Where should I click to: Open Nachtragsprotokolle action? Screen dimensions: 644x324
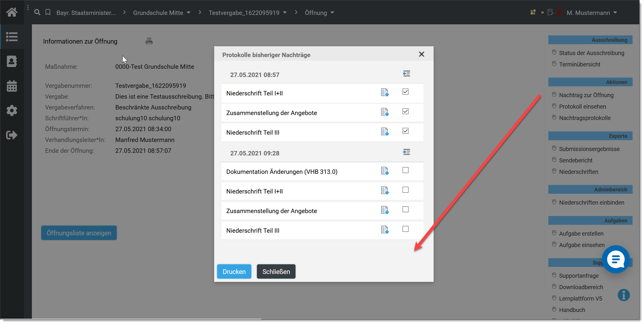[x=585, y=118]
